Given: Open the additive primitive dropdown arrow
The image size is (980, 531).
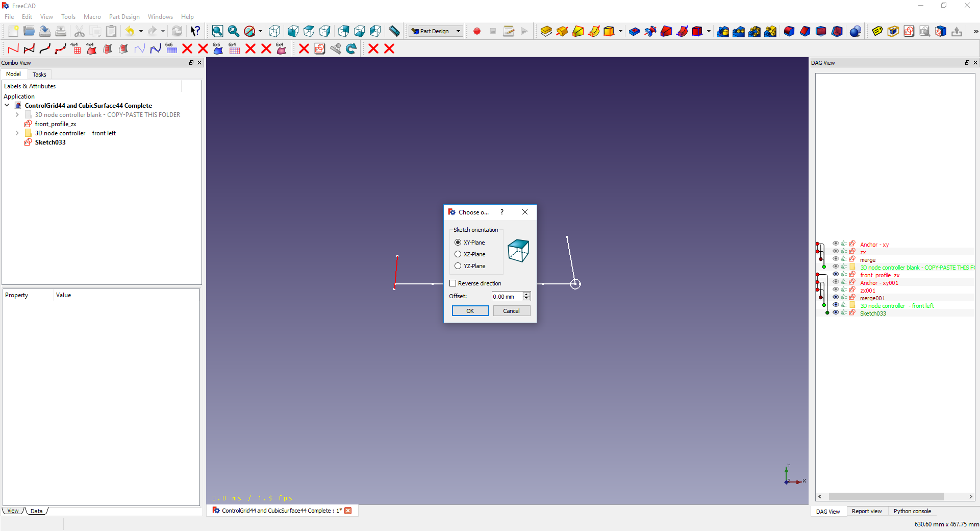Looking at the screenshot, I should click(620, 31).
